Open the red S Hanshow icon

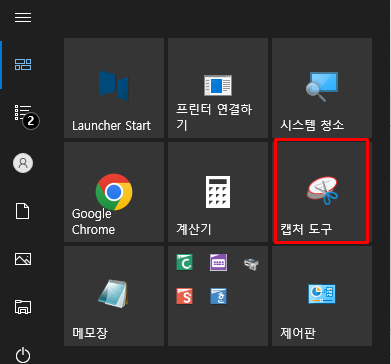point(184,296)
